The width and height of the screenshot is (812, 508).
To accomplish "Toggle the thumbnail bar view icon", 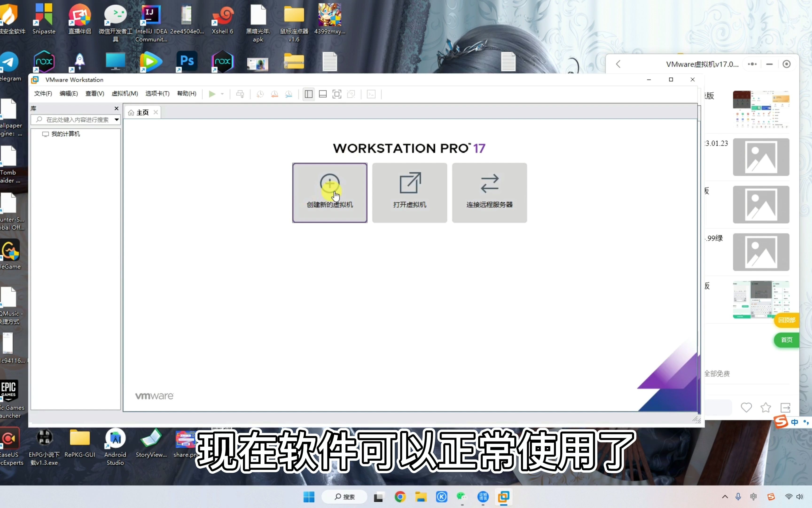I will click(x=323, y=94).
